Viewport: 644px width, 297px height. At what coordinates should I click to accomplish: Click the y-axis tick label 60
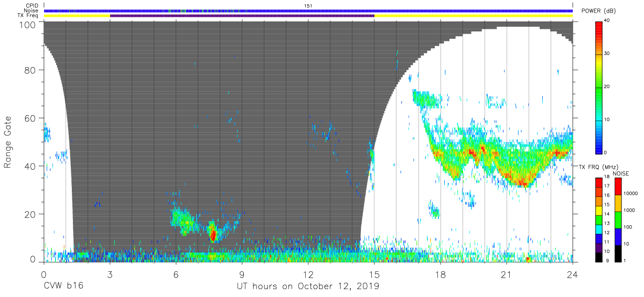(30, 118)
